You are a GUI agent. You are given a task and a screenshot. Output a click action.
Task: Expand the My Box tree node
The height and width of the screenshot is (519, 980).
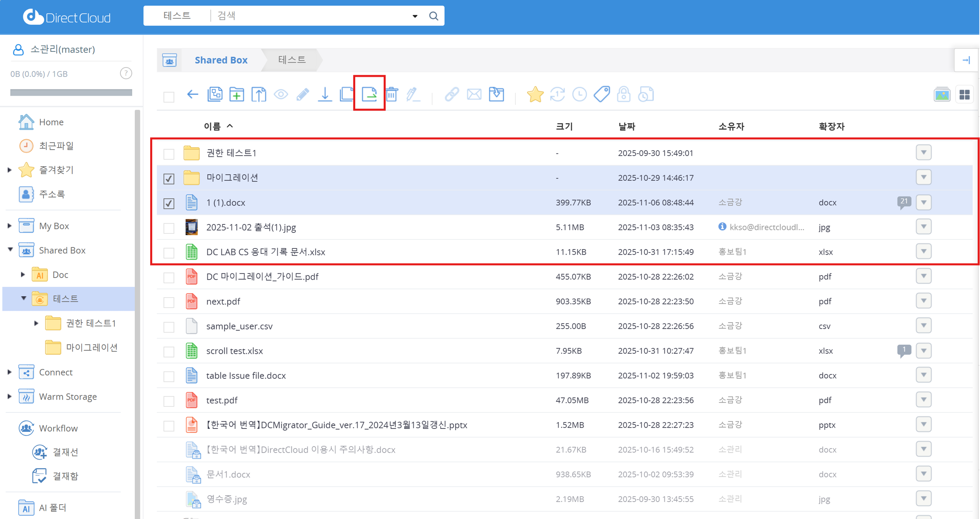tap(9, 226)
